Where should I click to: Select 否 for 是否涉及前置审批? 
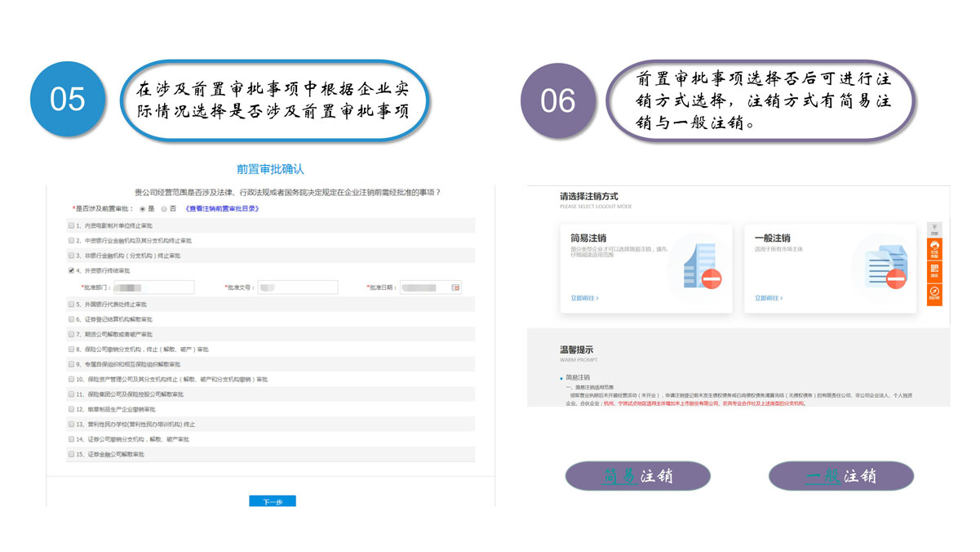[x=163, y=209]
